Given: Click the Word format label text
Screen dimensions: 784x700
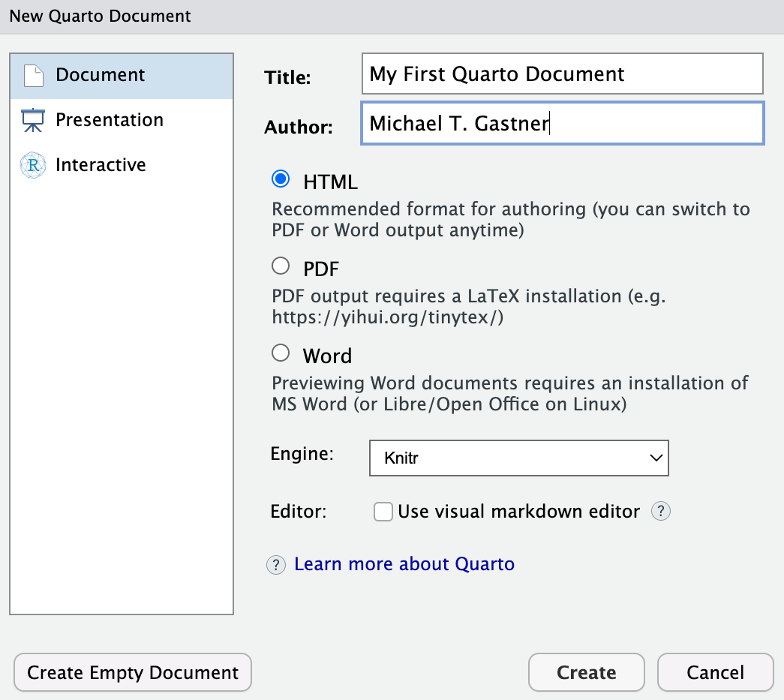Looking at the screenshot, I should 328,356.
